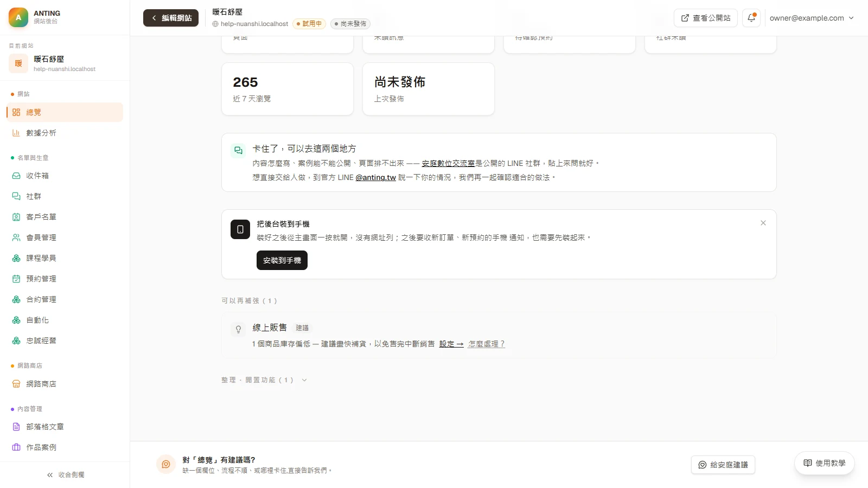Click the 會員管理 people icon
868x488 pixels.
[x=16, y=237]
